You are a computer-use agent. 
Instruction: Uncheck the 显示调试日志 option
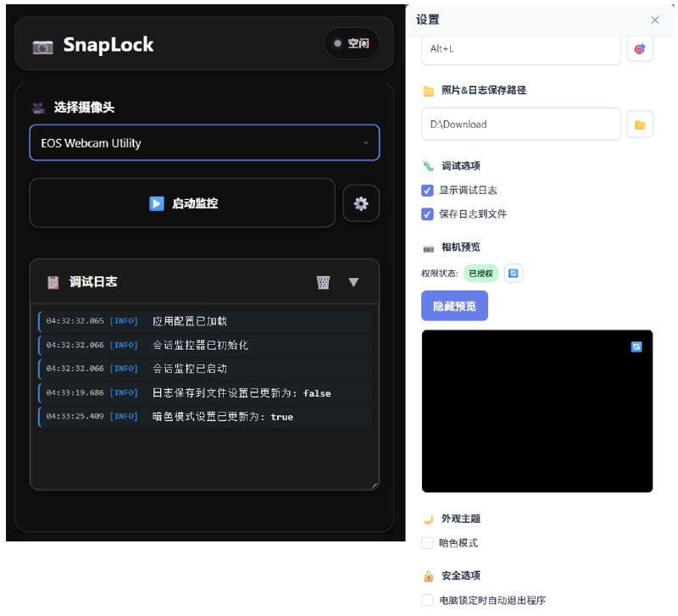[x=428, y=191]
